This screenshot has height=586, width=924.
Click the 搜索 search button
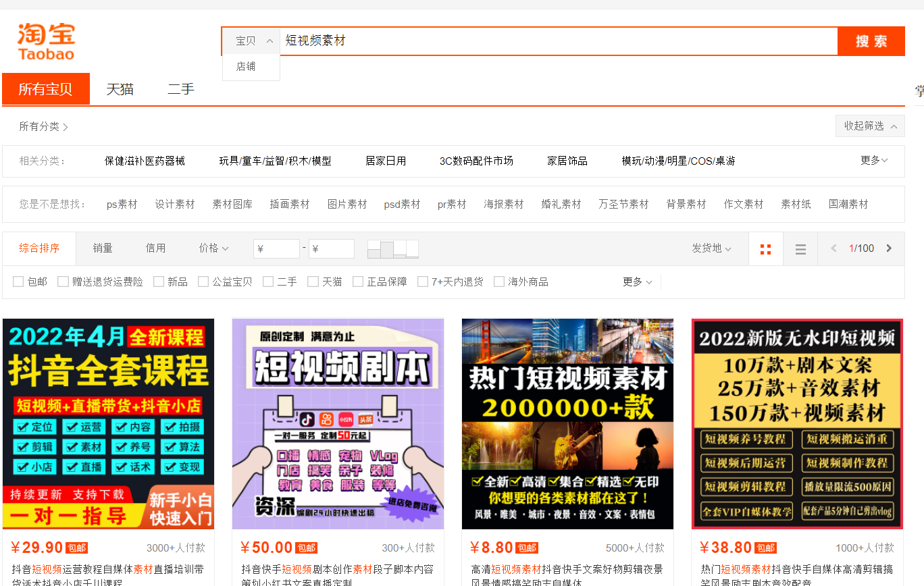click(x=871, y=41)
